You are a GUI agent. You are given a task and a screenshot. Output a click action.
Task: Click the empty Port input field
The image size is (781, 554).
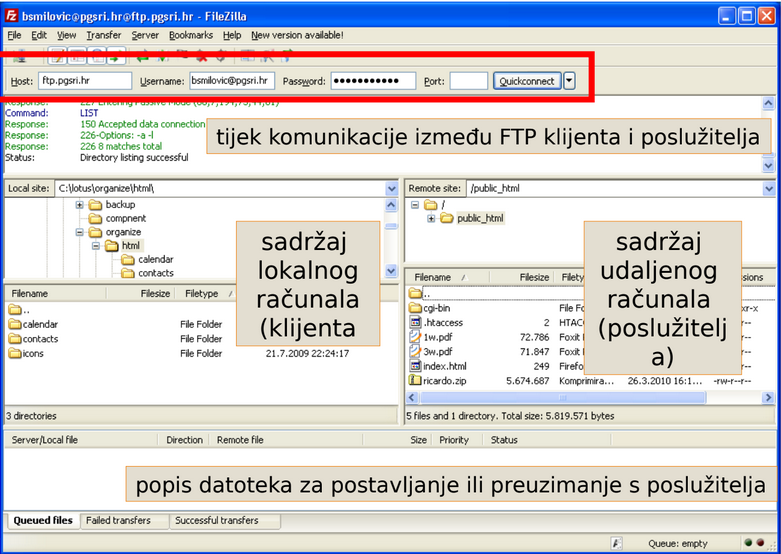(468, 81)
